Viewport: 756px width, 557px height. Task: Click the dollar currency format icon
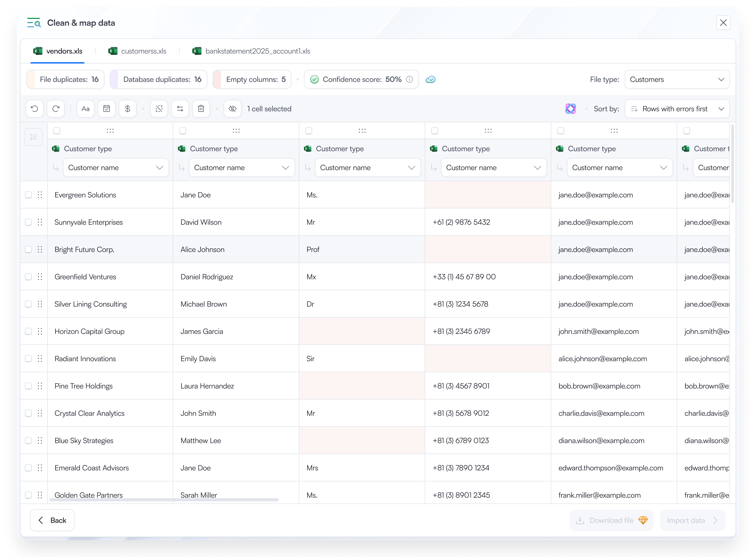point(128,109)
